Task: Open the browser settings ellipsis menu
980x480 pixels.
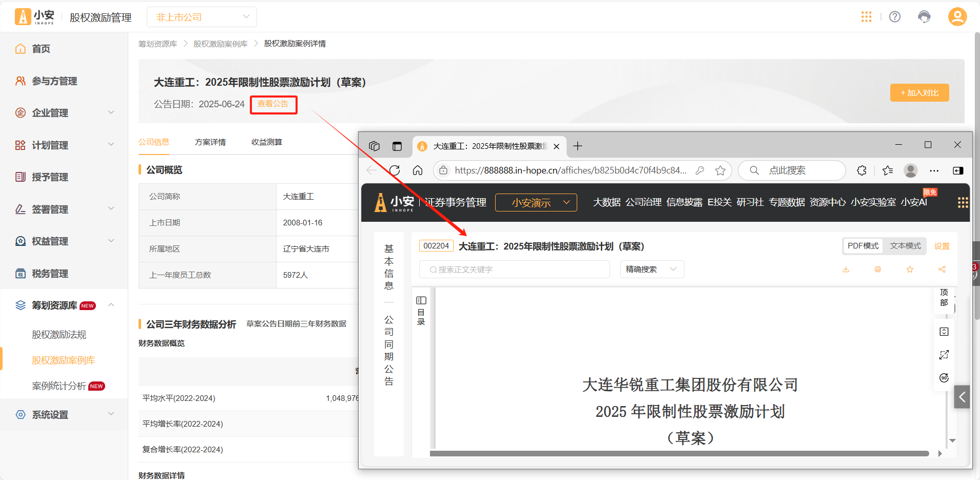Action: tap(934, 170)
